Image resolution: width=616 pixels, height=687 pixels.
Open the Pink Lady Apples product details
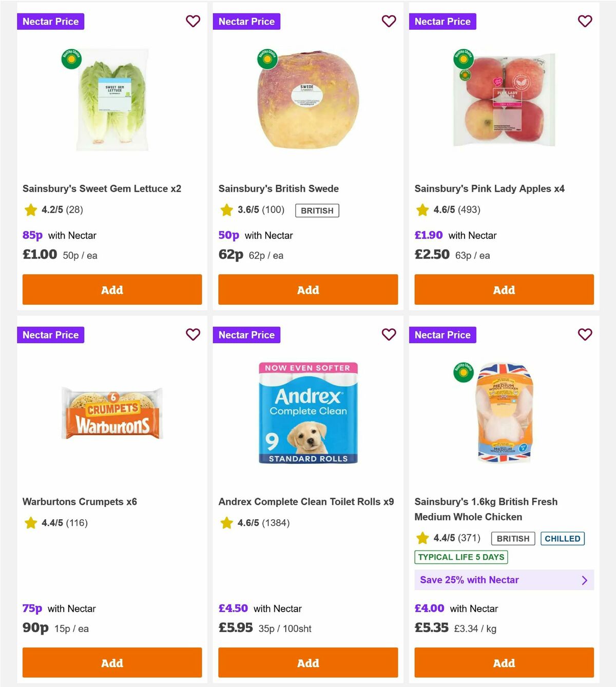[490, 188]
